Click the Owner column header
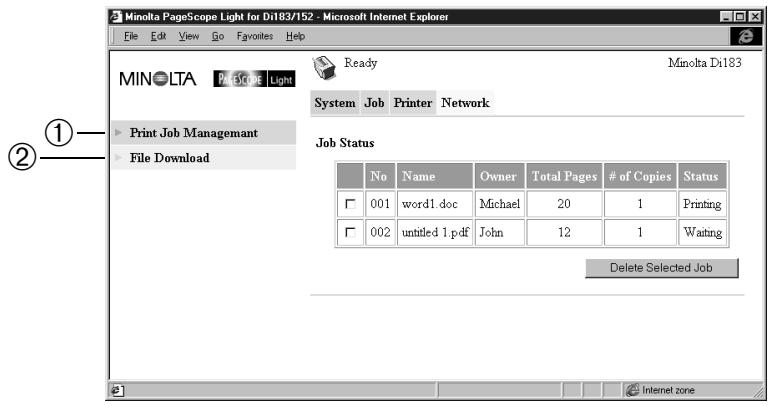 (x=499, y=176)
